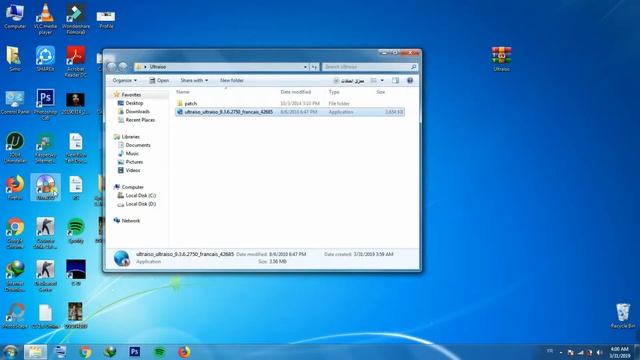
Task: Click the refresh button beside the address bar
Action: click(x=314, y=67)
